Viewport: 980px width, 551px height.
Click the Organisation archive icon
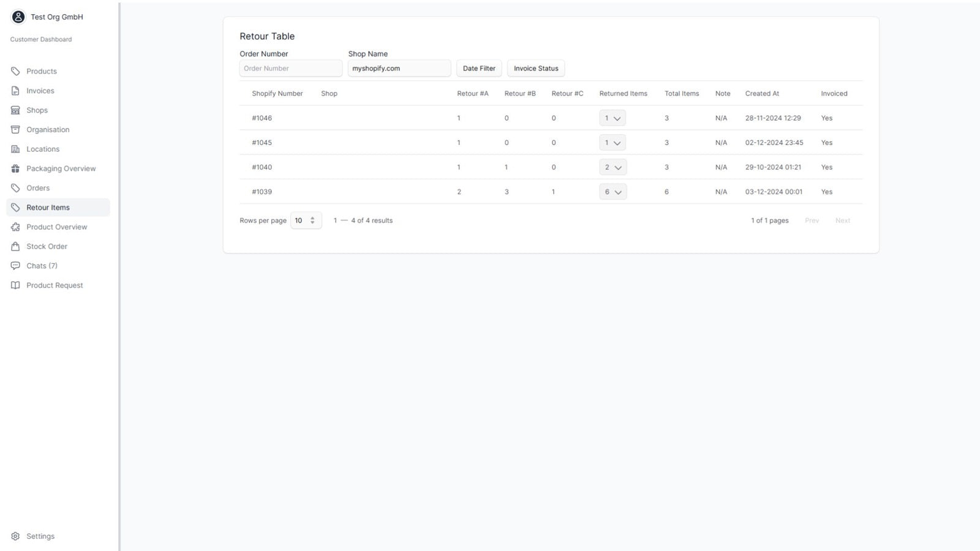point(15,130)
